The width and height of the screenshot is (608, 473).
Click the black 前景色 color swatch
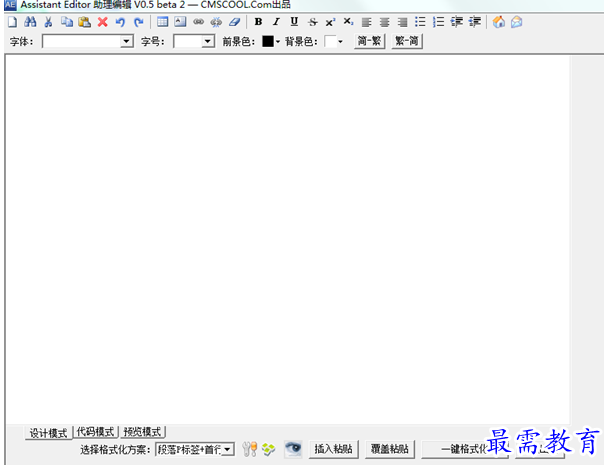point(268,41)
